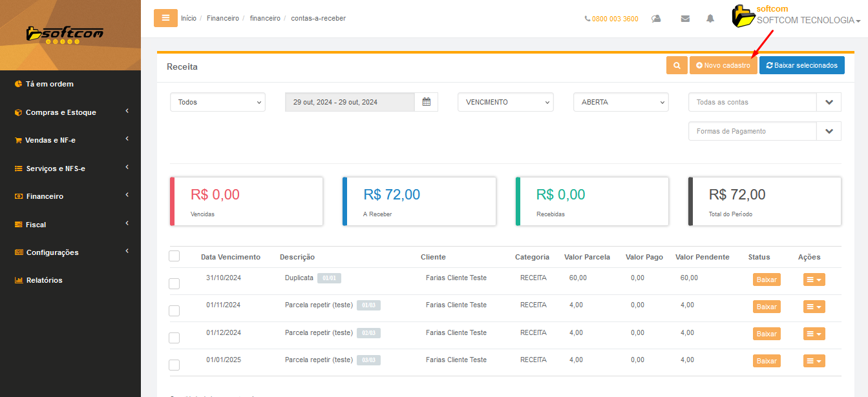The image size is (868, 397).
Task: Click the hamburger menu toggle icon
Action: coord(165,18)
